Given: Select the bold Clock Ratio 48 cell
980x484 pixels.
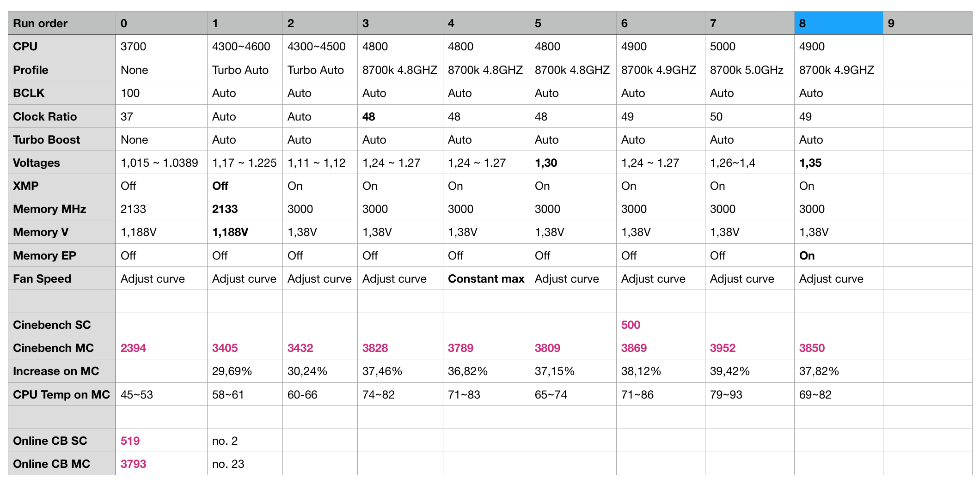Looking at the screenshot, I should point(400,116).
